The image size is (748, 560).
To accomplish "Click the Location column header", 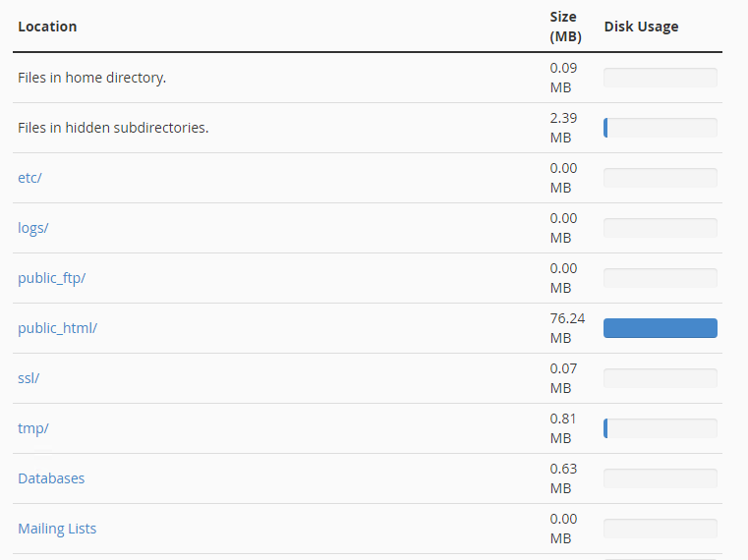I will click(47, 27).
